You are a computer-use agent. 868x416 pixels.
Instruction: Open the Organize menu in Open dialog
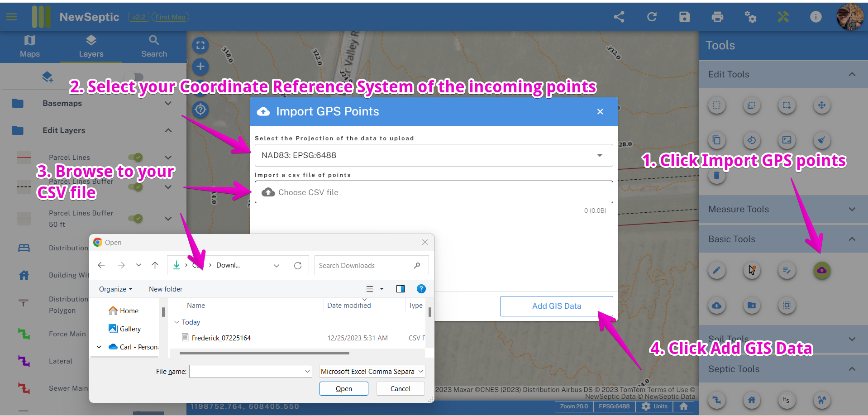click(116, 289)
